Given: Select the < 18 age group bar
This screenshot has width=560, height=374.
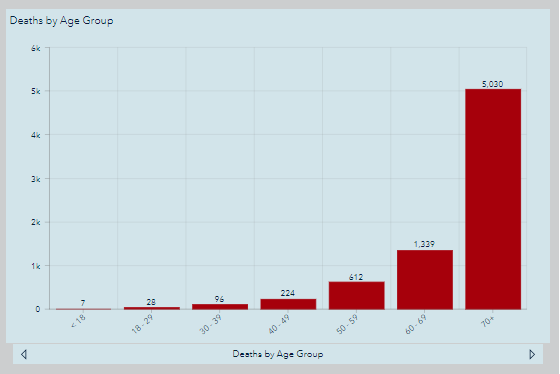Looking at the screenshot, I should (x=84, y=309).
